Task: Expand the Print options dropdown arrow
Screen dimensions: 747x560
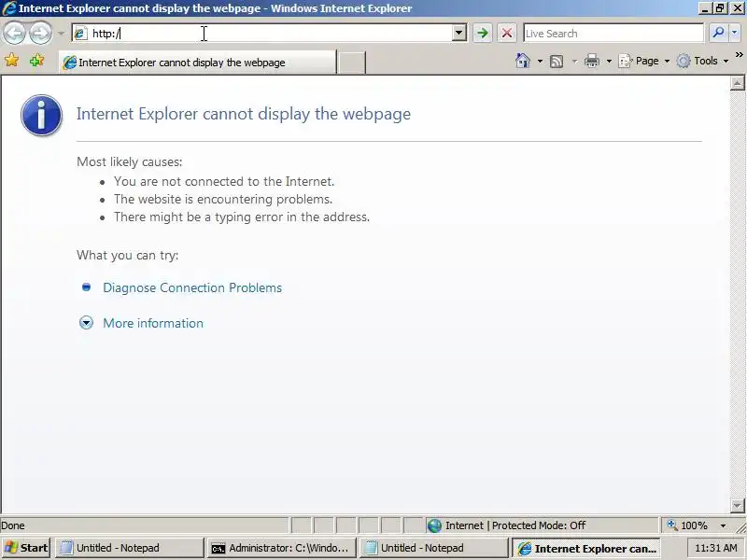Action: [609, 61]
